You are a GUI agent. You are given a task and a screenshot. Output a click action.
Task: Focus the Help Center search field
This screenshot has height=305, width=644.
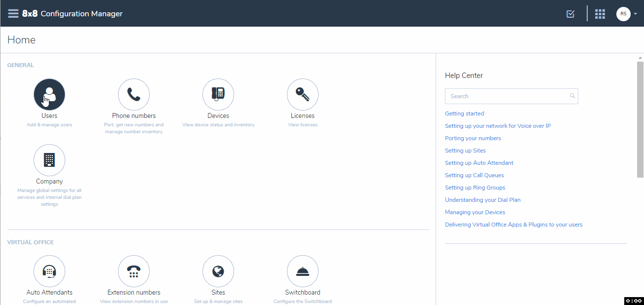pyautogui.click(x=511, y=96)
